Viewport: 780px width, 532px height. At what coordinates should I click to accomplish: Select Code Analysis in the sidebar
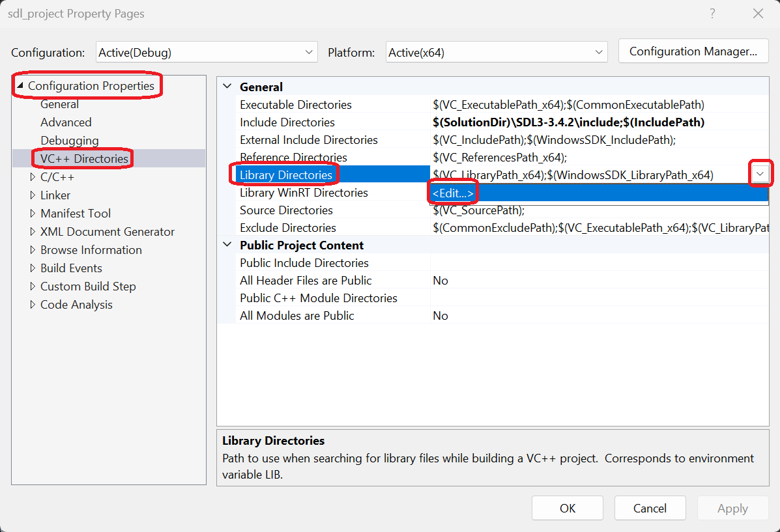pyautogui.click(x=78, y=304)
